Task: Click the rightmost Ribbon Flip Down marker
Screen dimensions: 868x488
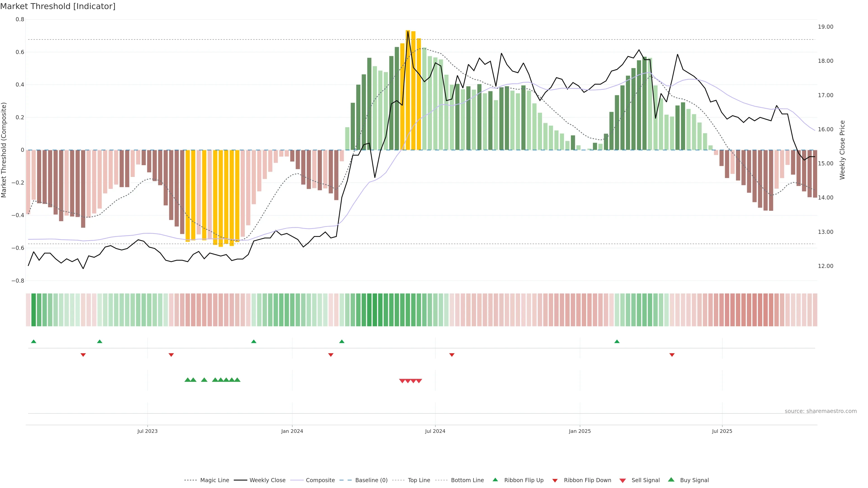Action: click(672, 355)
